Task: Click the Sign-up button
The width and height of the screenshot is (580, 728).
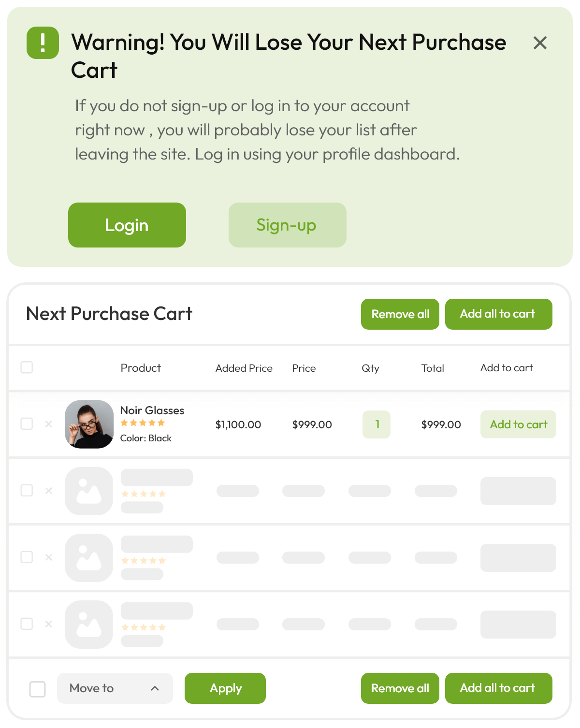Action: pos(287,225)
